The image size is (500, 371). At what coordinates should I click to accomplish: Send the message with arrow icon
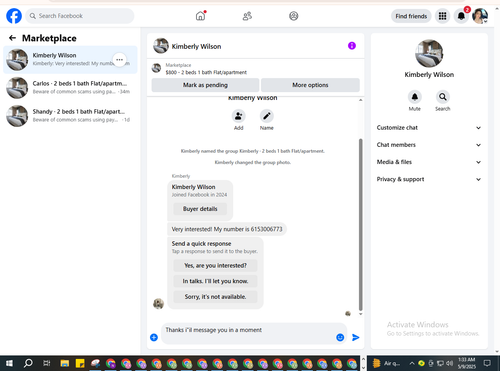(x=356, y=337)
